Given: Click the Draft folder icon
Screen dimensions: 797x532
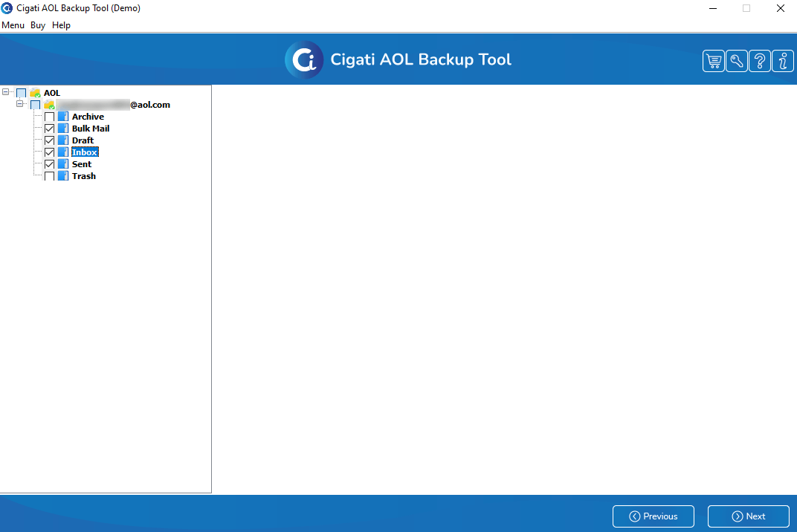Looking at the screenshot, I should tap(63, 140).
